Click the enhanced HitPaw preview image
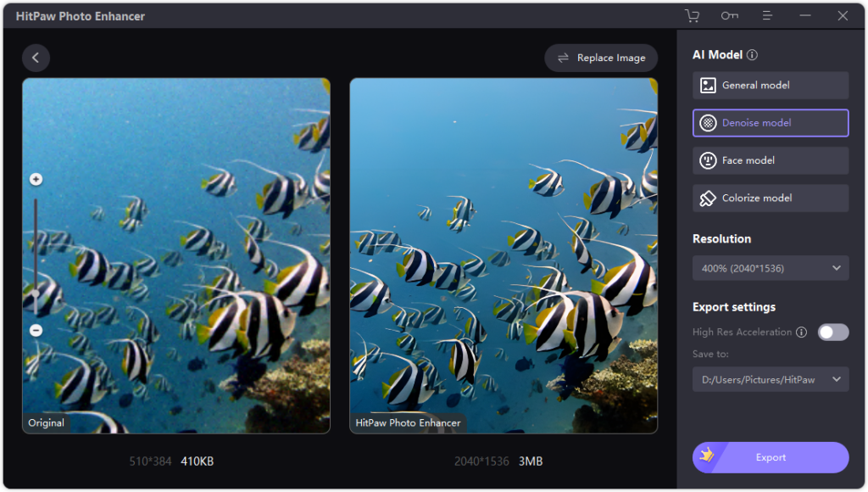Viewport: 868px width, 492px height. click(504, 254)
